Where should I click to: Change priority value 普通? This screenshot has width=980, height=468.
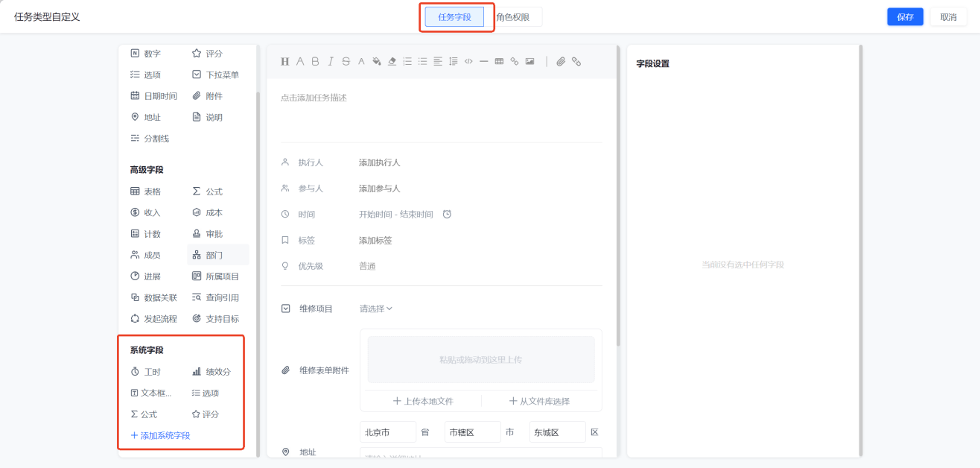click(x=367, y=266)
